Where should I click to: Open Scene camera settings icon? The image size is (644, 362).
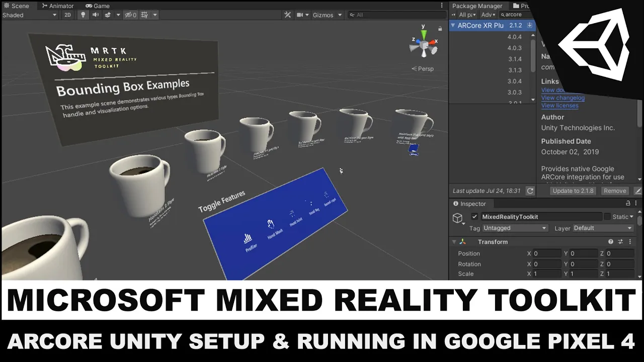(300, 15)
